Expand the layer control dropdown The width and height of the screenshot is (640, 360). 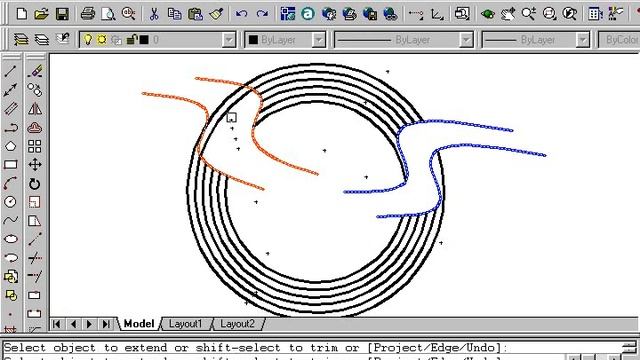click(x=229, y=40)
